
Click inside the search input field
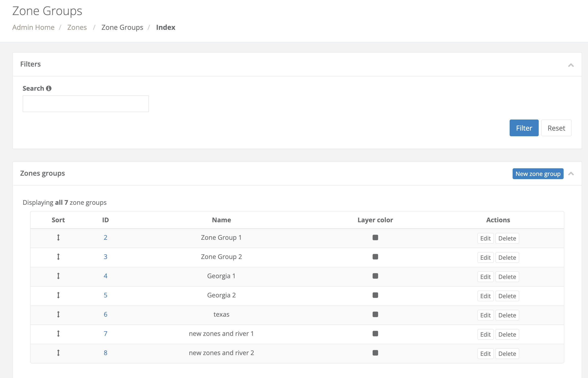pyautogui.click(x=86, y=103)
